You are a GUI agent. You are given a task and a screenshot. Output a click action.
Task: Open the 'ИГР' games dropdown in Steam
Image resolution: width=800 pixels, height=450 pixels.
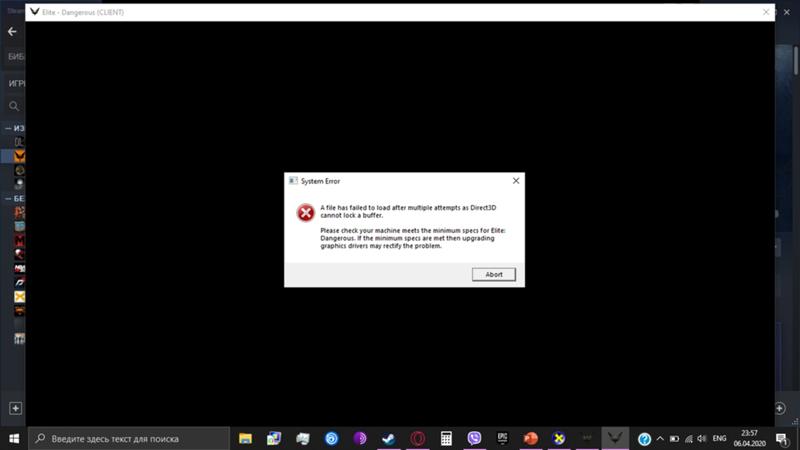[x=16, y=83]
